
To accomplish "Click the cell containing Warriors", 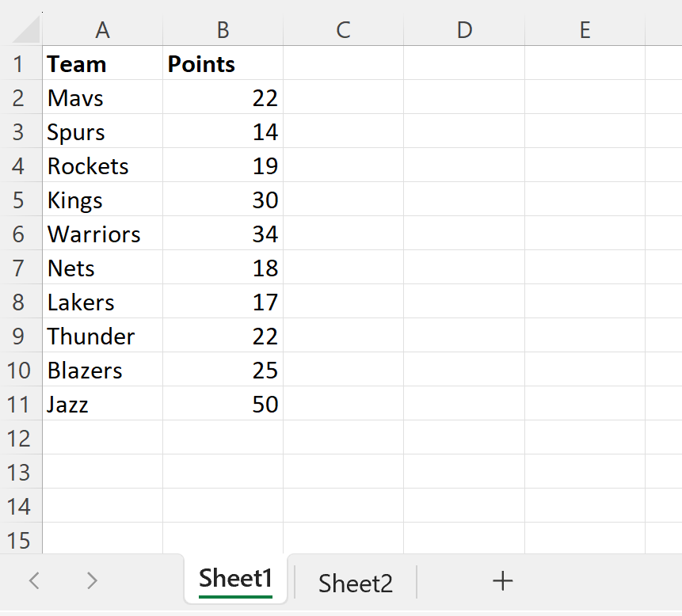I will point(102,234).
